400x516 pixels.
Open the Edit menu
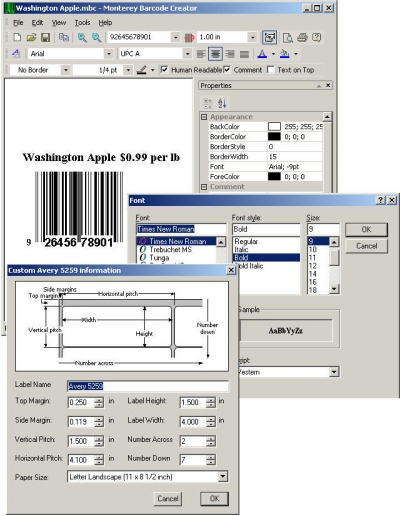coord(37,23)
